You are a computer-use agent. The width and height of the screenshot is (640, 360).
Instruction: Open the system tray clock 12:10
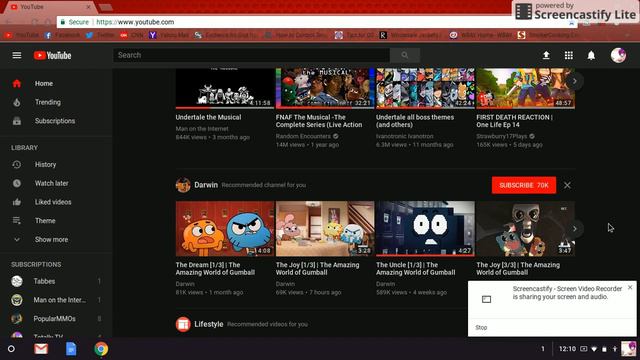(x=567, y=349)
